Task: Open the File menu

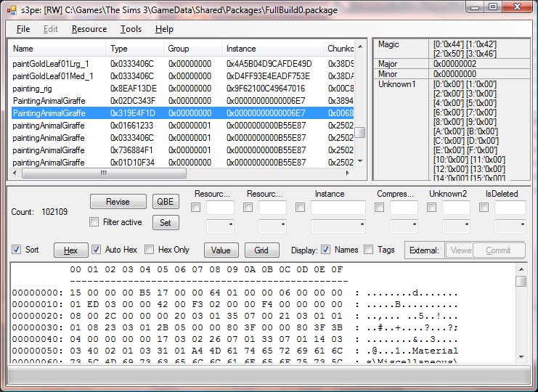Action: pos(23,29)
